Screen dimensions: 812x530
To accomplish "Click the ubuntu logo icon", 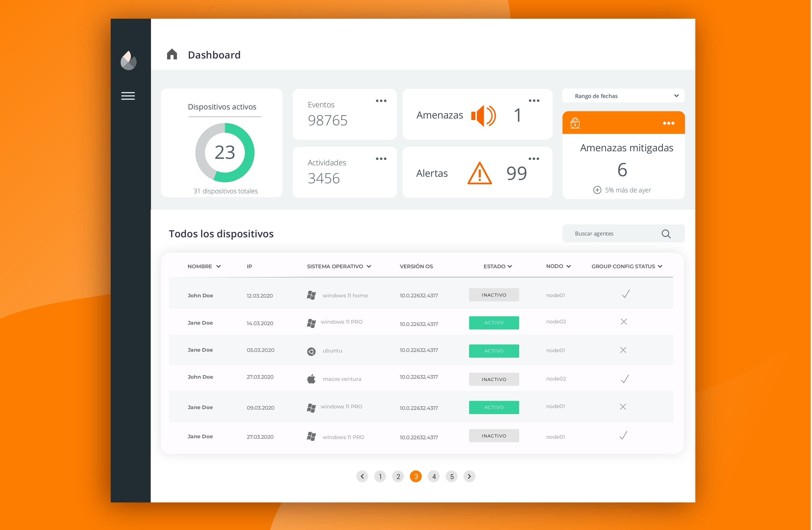I will tap(311, 351).
